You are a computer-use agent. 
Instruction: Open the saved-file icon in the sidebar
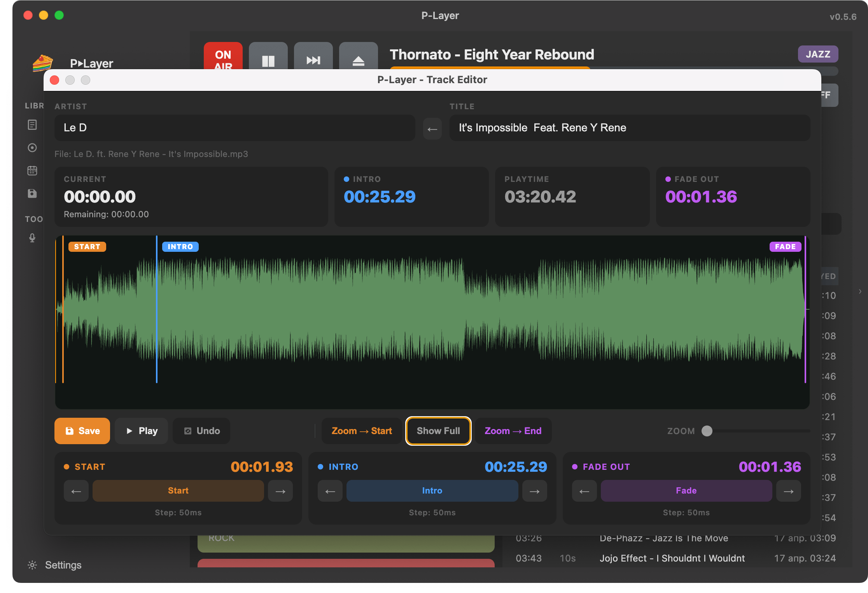(32, 194)
